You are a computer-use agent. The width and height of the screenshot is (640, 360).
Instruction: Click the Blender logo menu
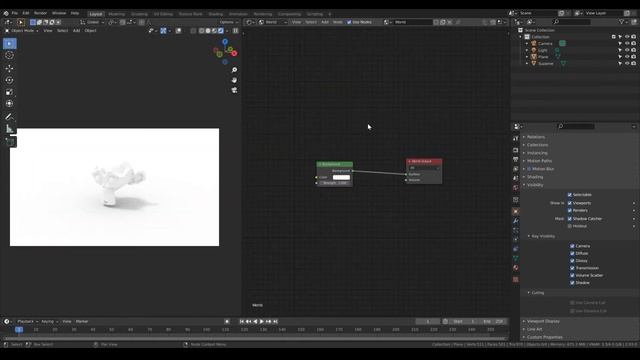[6, 13]
